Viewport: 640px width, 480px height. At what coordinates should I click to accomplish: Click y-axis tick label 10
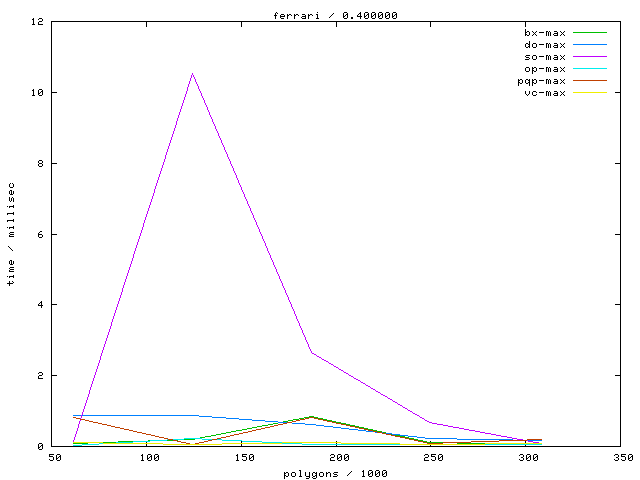(35, 93)
